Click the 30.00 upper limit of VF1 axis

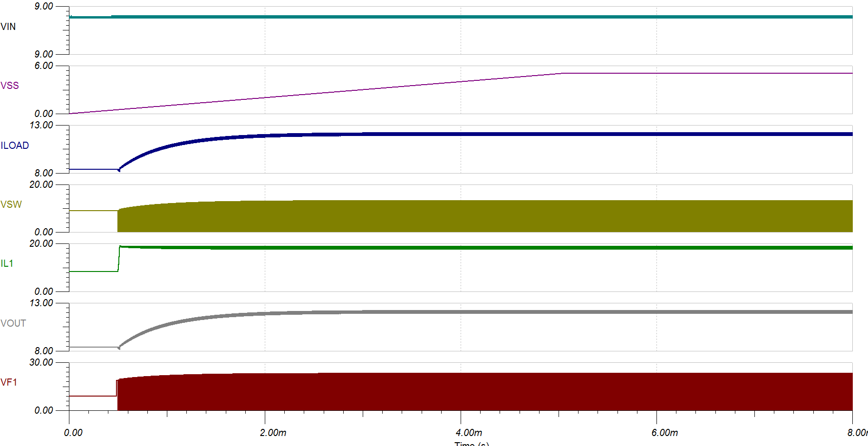41,362
